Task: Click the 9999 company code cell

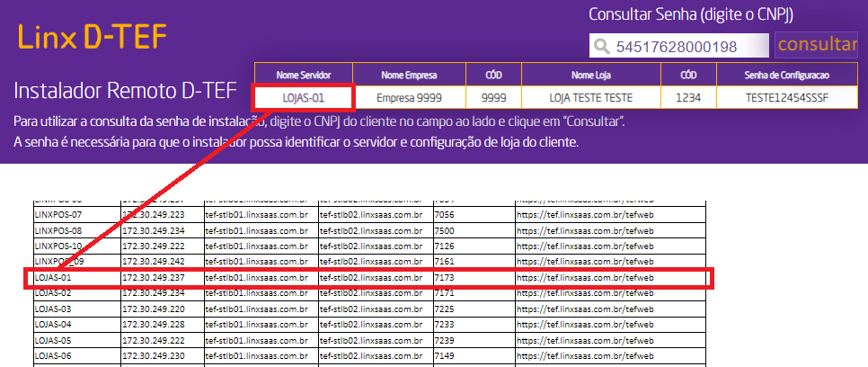Action: pos(493,98)
